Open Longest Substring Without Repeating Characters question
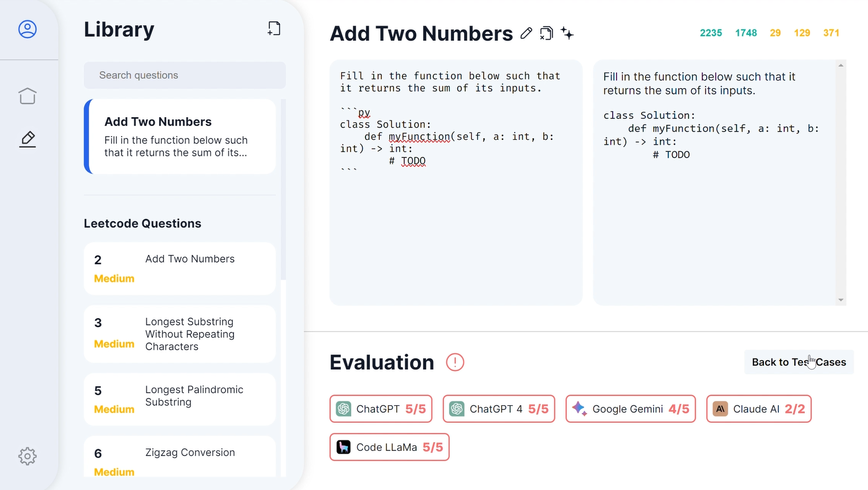This screenshot has height=490, width=868. coord(180,334)
